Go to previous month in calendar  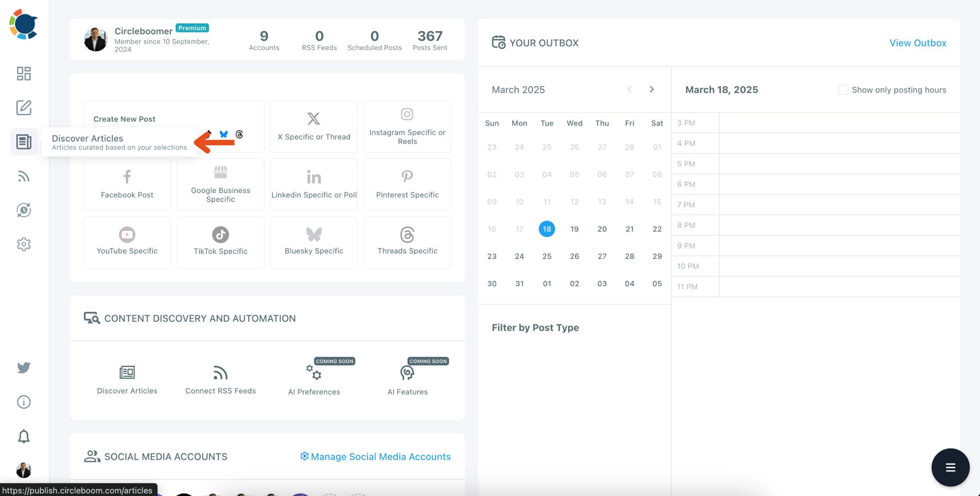click(630, 89)
